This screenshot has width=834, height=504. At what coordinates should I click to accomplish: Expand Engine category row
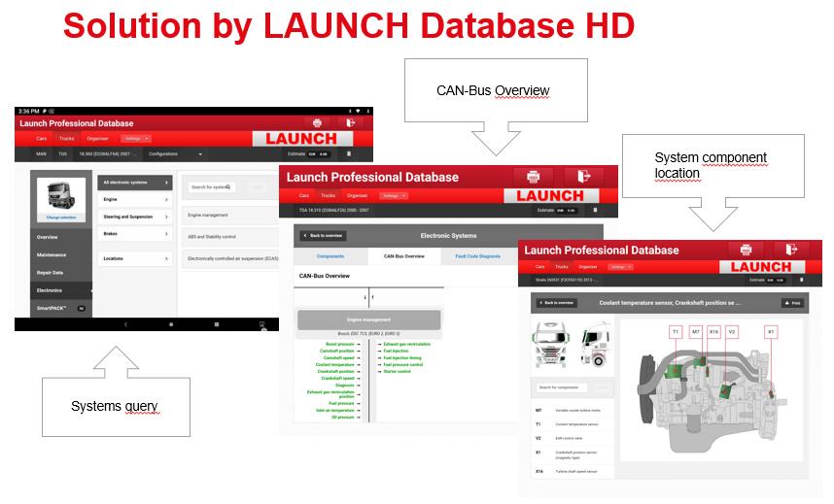pyautogui.click(x=134, y=199)
